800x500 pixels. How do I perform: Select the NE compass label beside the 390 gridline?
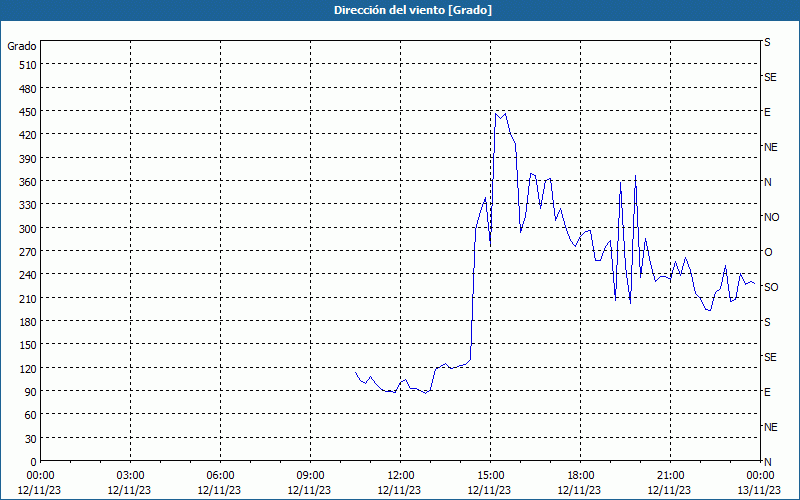770,147
